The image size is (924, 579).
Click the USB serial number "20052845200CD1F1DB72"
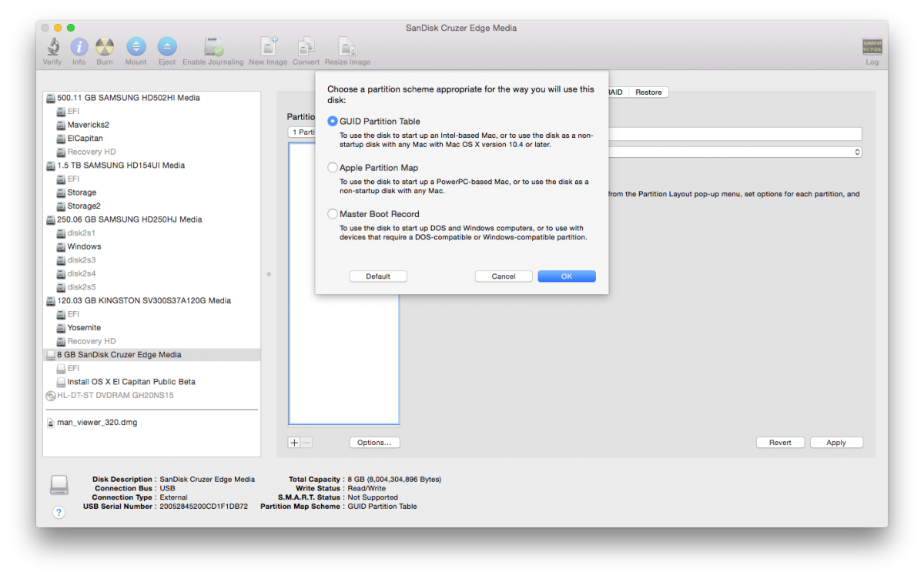point(203,507)
